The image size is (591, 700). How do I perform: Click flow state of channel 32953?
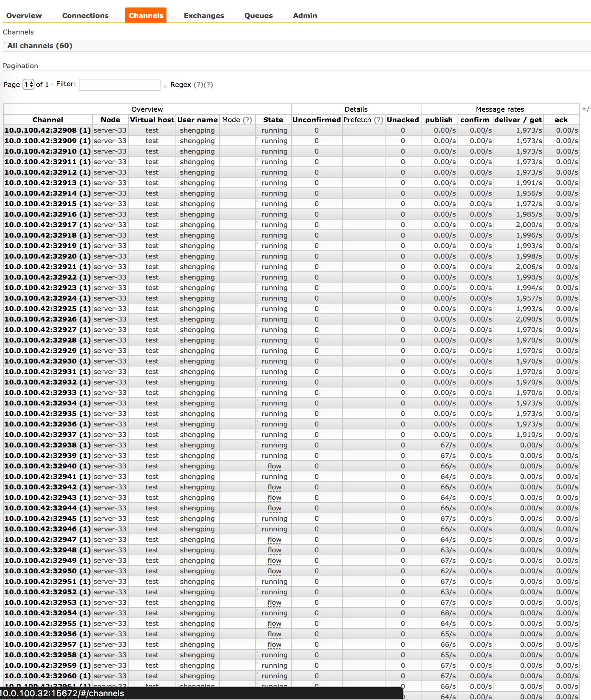274,603
